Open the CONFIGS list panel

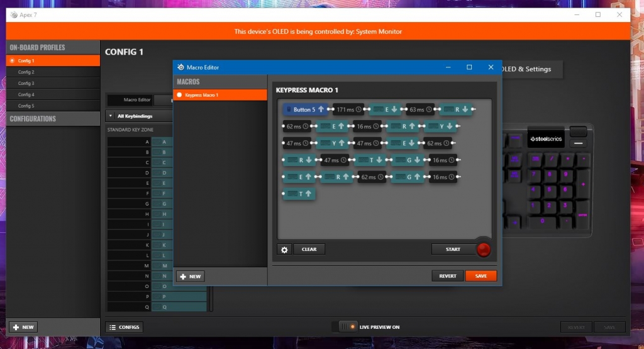[x=124, y=327]
